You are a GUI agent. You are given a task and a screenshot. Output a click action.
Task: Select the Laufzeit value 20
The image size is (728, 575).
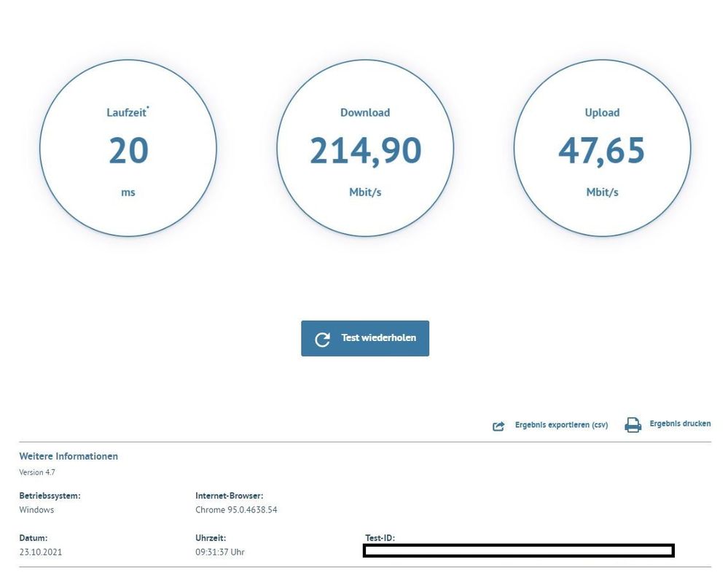pyautogui.click(x=128, y=150)
